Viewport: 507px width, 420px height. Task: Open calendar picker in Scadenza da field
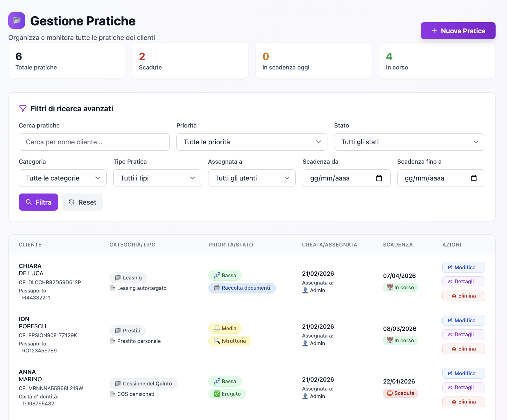(x=379, y=178)
